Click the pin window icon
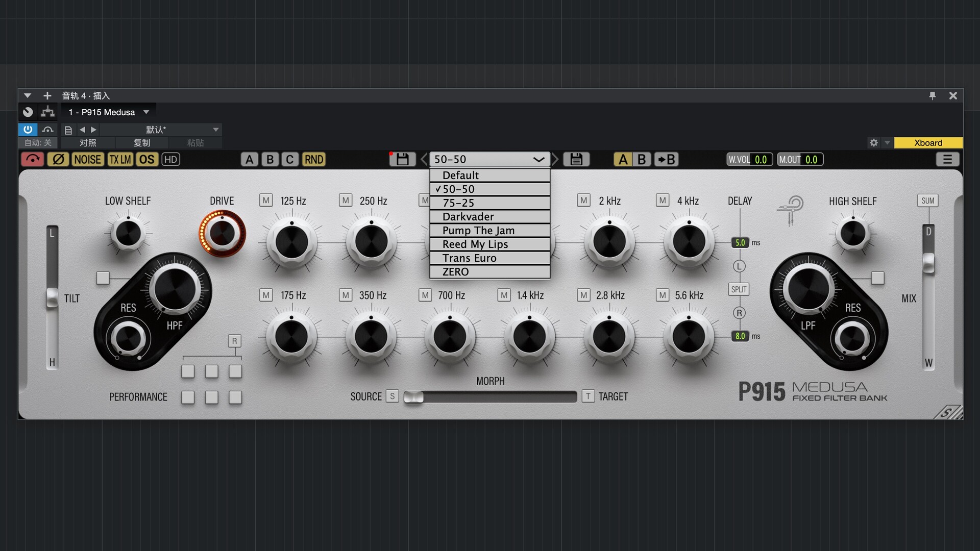980x551 pixels. 932,95
